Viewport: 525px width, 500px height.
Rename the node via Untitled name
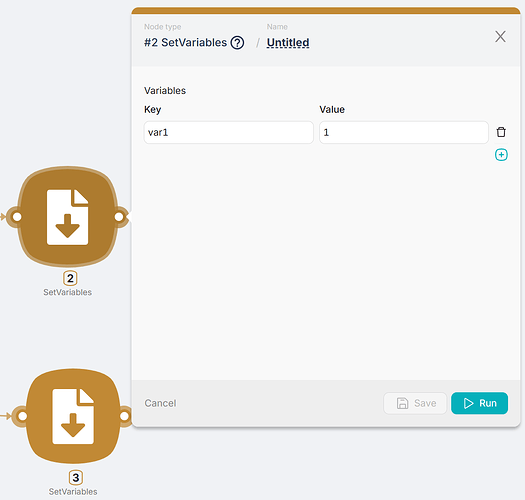click(288, 43)
